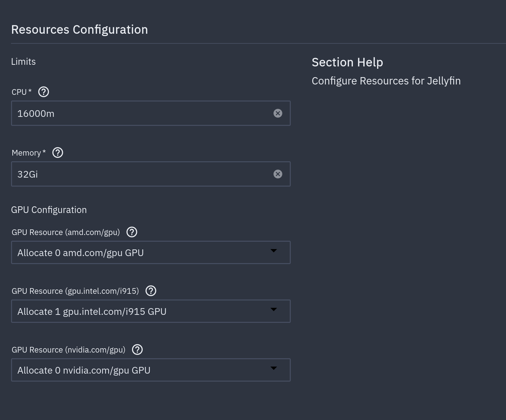
Task: Open the Memory help tooltip icon
Action: [58, 153]
